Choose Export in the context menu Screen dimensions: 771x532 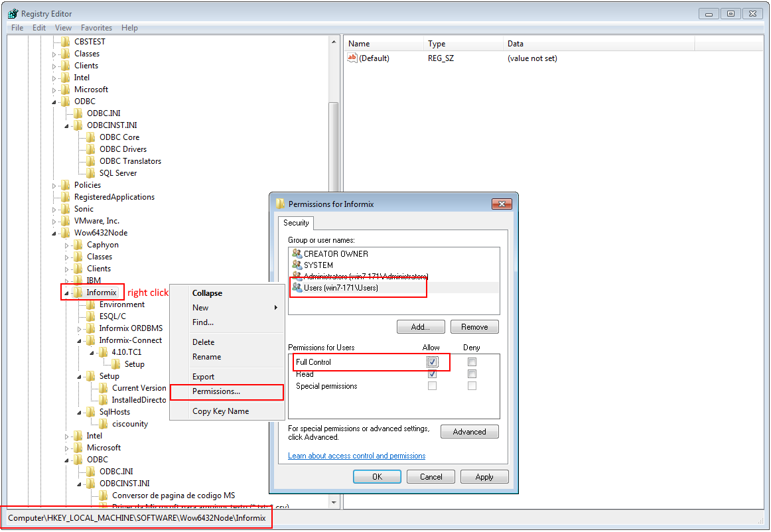click(x=227, y=377)
